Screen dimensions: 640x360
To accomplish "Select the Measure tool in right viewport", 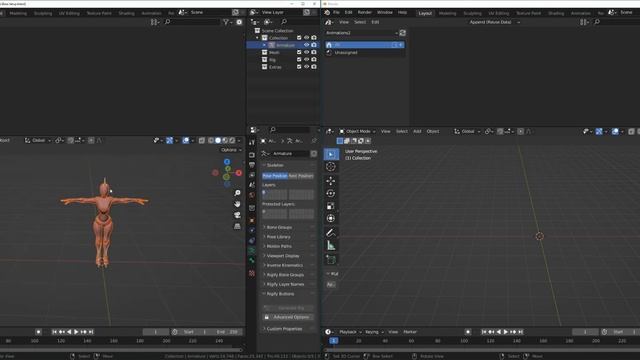I will (x=331, y=245).
